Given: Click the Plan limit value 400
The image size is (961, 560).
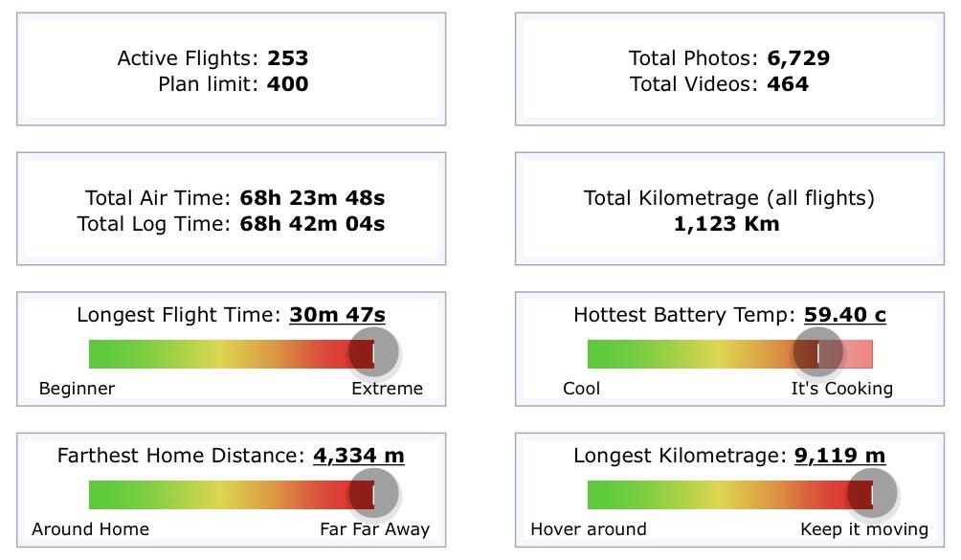Looking at the screenshot, I should coord(287,84).
